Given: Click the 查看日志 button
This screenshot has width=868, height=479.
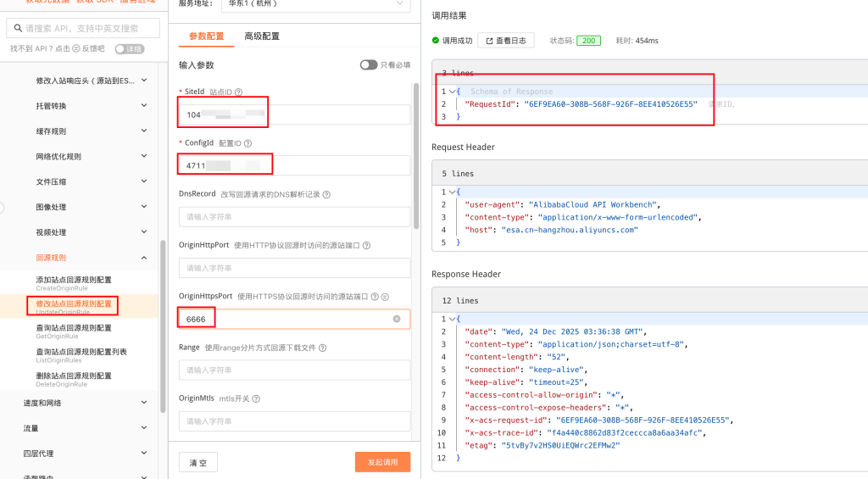Looking at the screenshot, I should [x=505, y=40].
